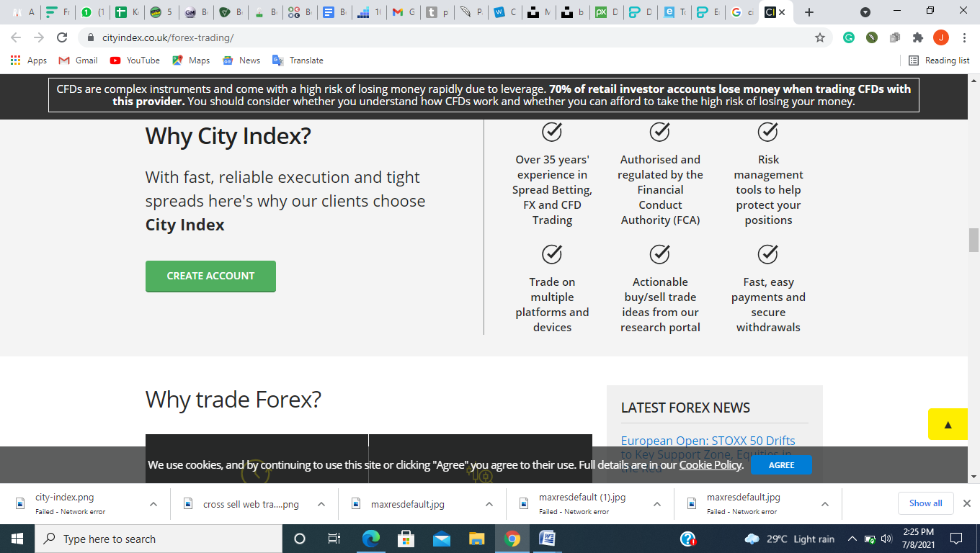Expand options for maxresdefault (1).jpg download
Viewport: 980px width, 553px height.
point(657,504)
